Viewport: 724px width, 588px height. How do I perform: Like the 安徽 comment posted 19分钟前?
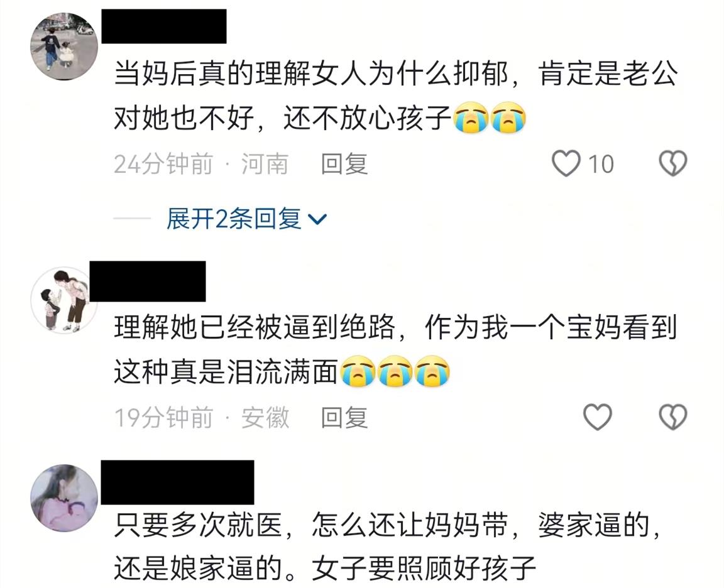pos(598,416)
